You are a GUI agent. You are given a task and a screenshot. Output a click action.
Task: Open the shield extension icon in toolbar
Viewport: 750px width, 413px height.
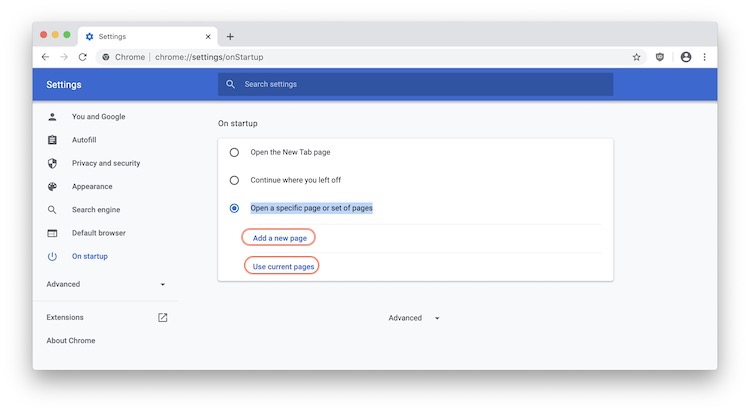(x=660, y=57)
